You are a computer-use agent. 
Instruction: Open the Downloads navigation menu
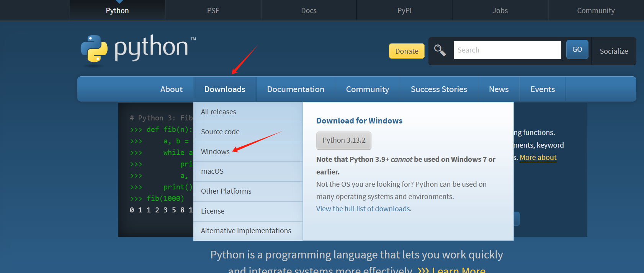[x=225, y=89]
